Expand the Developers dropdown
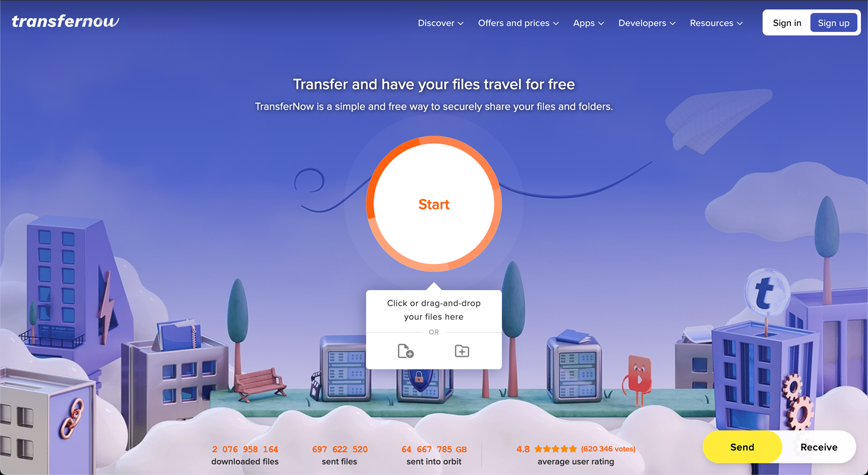 point(647,23)
